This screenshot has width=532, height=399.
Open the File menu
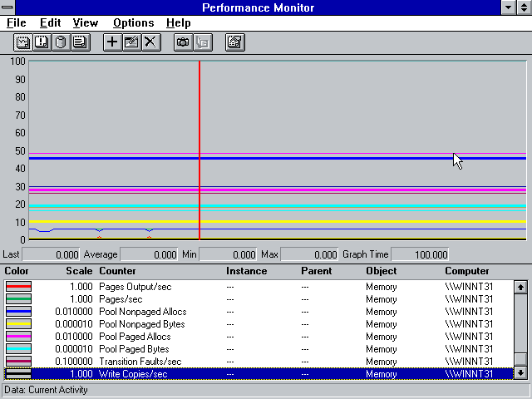click(17, 23)
